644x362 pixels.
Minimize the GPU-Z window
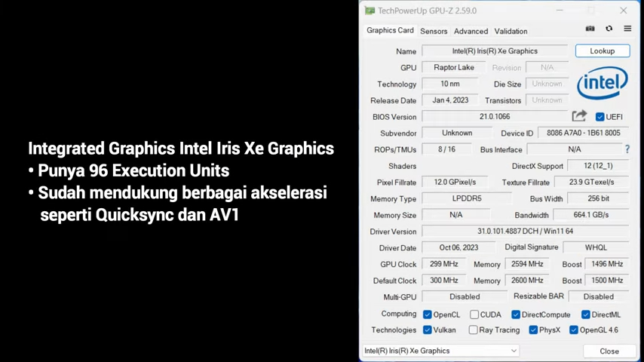pos(560,11)
